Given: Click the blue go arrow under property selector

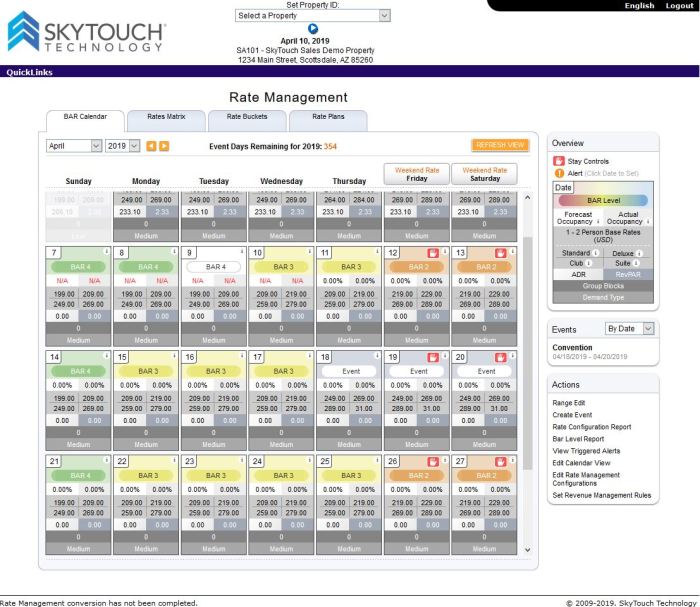Looking at the screenshot, I should click(313, 29).
